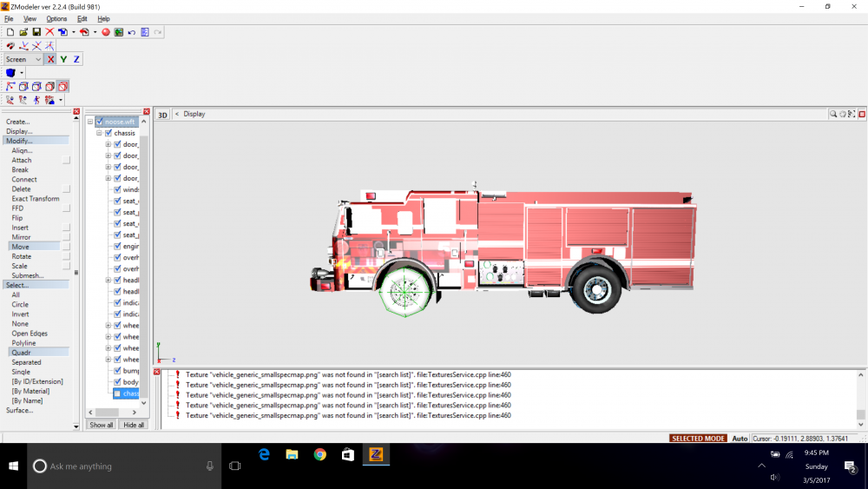The height and width of the screenshot is (489, 868).
Task: Expand the Create... command category
Action: coord(17,122)
